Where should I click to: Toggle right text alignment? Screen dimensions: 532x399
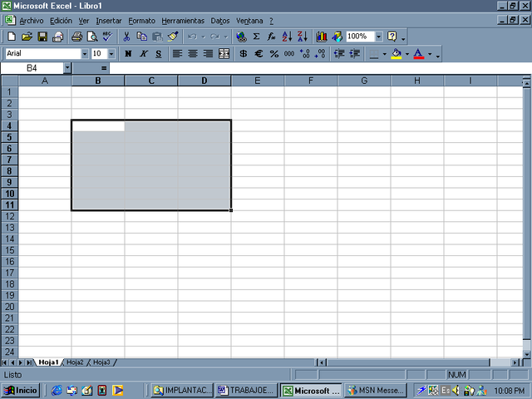pyautogui.click(x=208, y=53)
